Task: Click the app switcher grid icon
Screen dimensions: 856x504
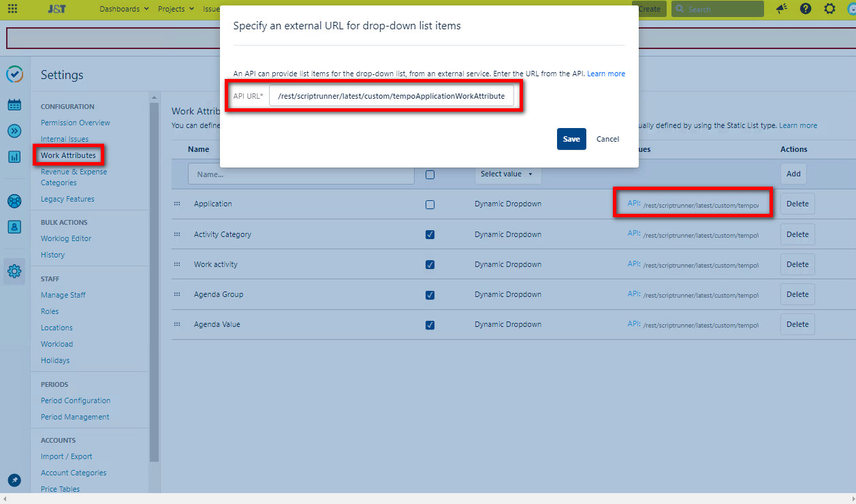Action: [x=13, y=9]
